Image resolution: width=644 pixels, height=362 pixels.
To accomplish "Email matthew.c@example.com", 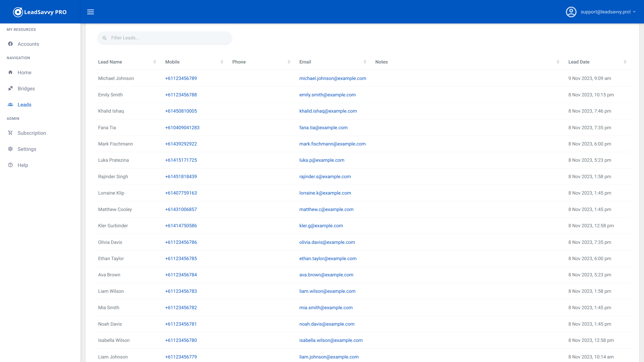I will click(327, 209).
